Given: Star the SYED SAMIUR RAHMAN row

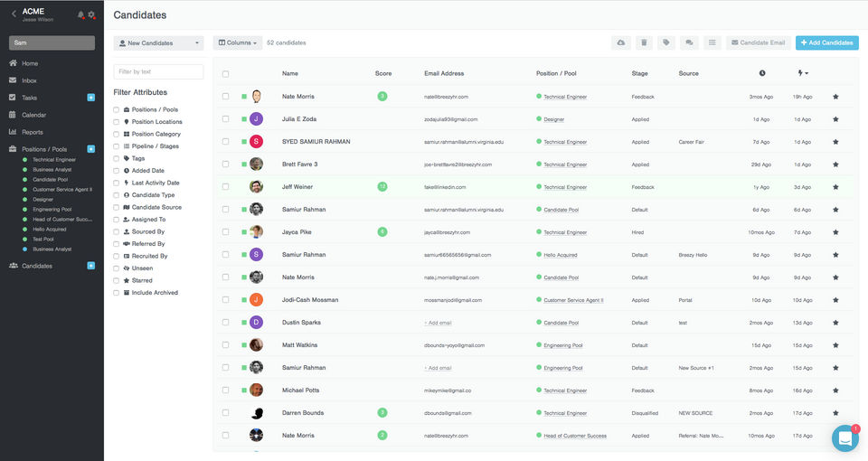Looking at the screenshot, I should (835, 142).
